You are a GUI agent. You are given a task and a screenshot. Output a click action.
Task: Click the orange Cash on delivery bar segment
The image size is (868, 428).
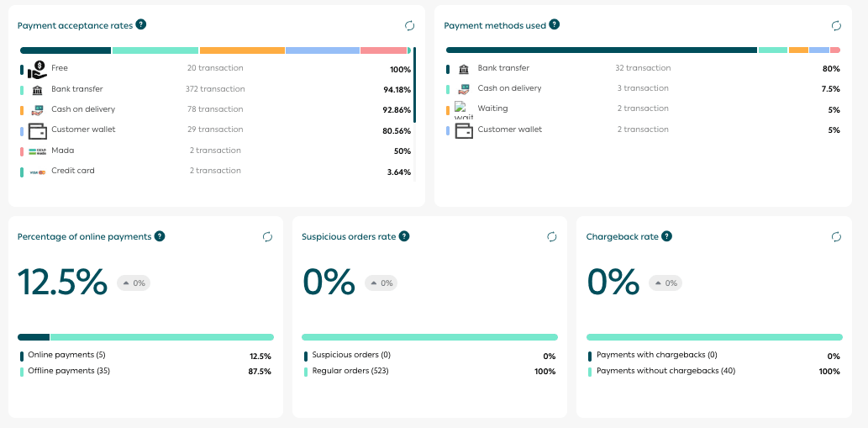[x=242, y=50]
